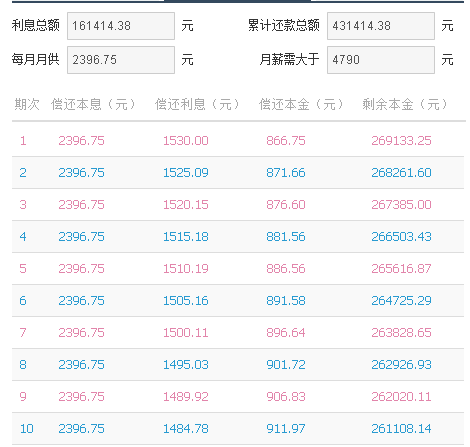Click remaining principal 261108.14 in row 10
This screenshot has height=447, width=470.
(401, 429)
